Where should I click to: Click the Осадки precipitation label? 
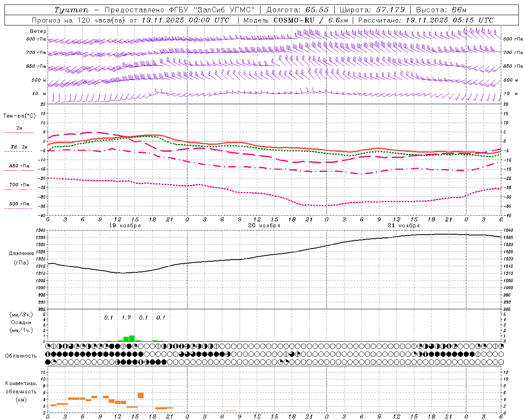21,322
